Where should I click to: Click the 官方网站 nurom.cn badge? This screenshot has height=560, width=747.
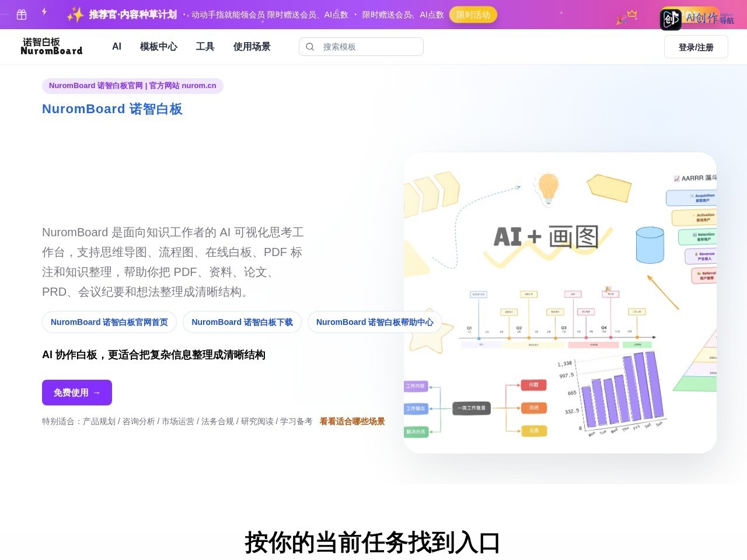tap(132, 86)
